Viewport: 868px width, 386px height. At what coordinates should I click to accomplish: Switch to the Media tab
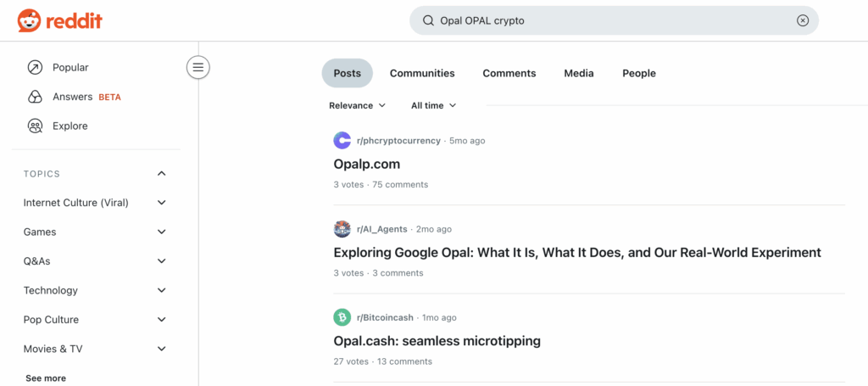[x=579, y=73]
